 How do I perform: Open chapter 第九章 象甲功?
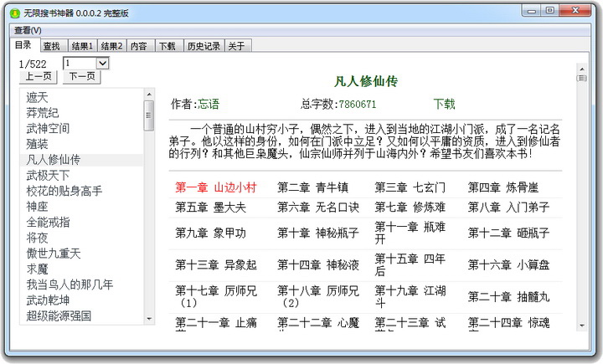click(x=210, y=233)
